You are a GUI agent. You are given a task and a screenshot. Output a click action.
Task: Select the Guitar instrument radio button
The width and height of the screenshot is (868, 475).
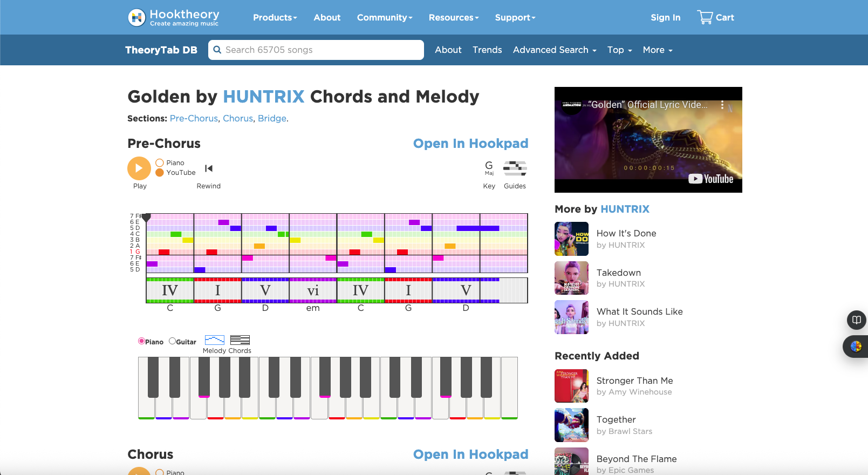(x=172, y=341)
